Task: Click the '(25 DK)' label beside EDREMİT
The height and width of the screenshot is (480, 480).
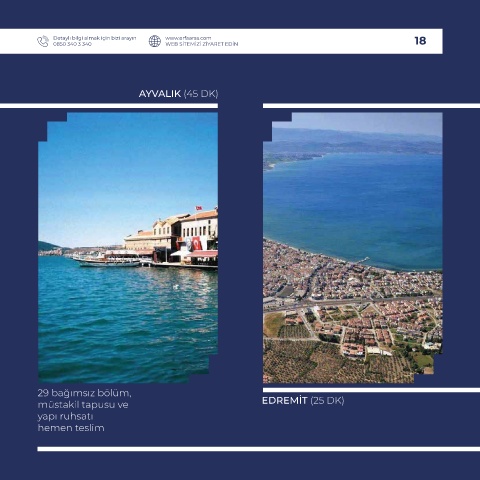Action: 327,400
